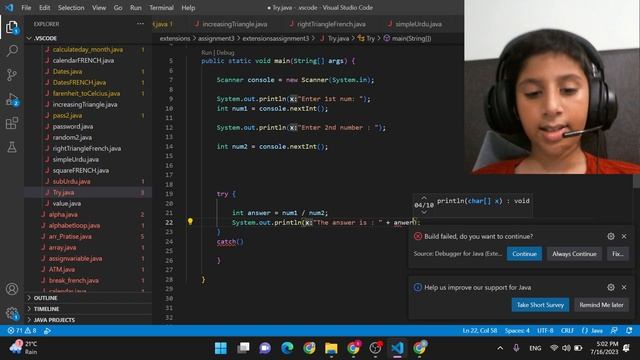Open Chat app on the taskbar
640x360 pixels.
[x=265, y=348]
